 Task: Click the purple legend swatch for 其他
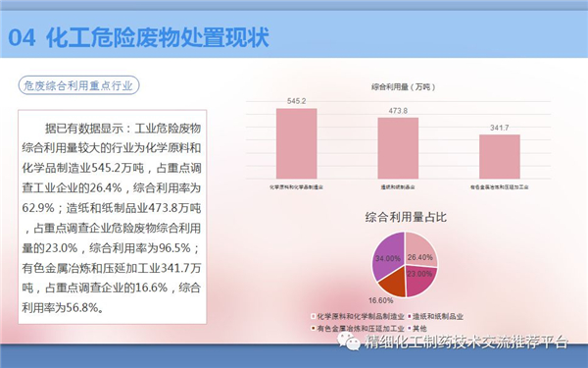tap(410, 328)
